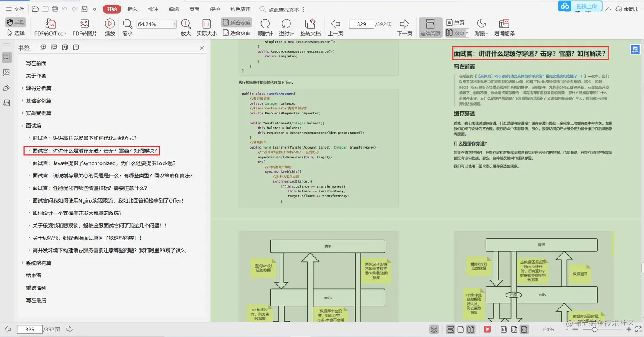The image size is (644, 337).
Task: Open the thumbnail panel icon in left sidebar
Action: [x=6, y=72]
